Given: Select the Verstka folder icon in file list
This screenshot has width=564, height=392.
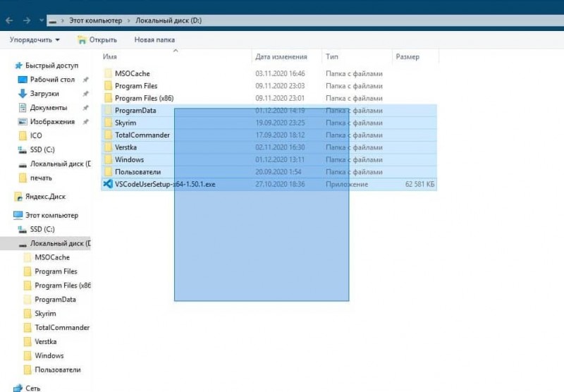Looking at the screenshot, I should tap(109, 147).
